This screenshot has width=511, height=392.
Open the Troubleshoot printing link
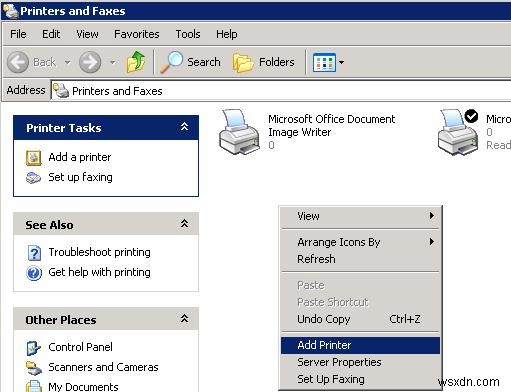coord(99,252)
